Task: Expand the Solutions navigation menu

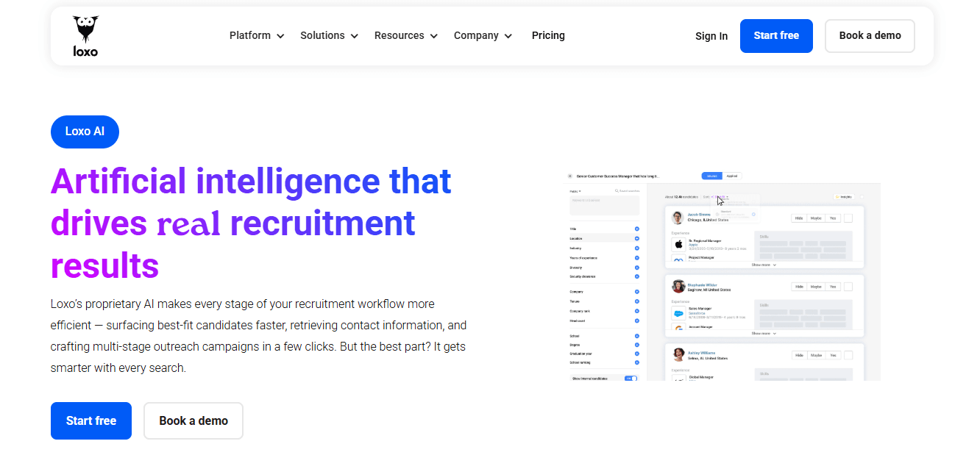Action: coord(329,35)
